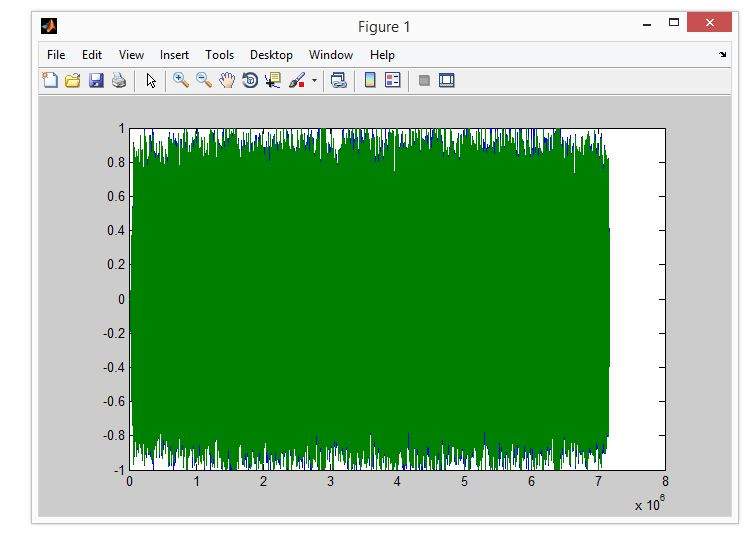Image resolution: width=756 pixels, height=539 pixels.
Task: Open the View menu
Action: (131, 55)
